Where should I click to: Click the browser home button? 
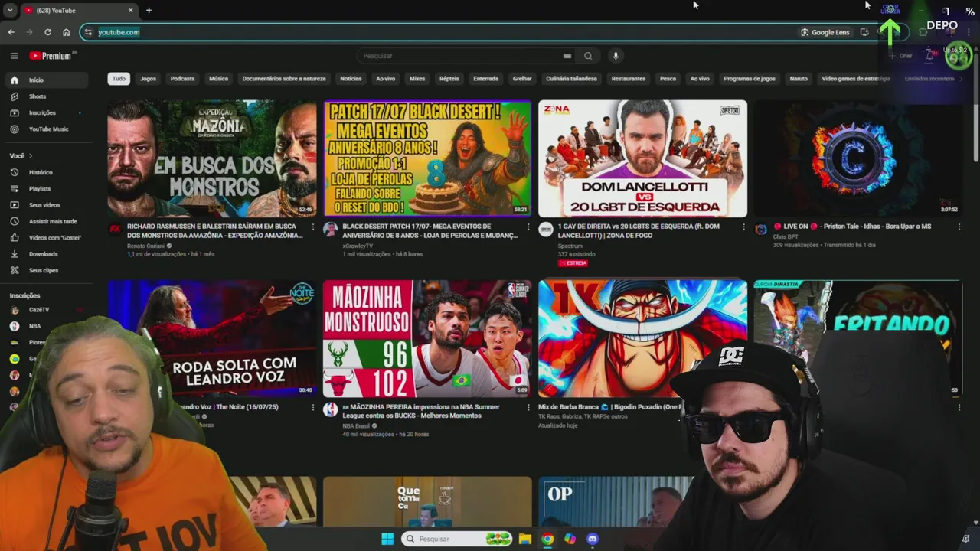pos(67,32)
